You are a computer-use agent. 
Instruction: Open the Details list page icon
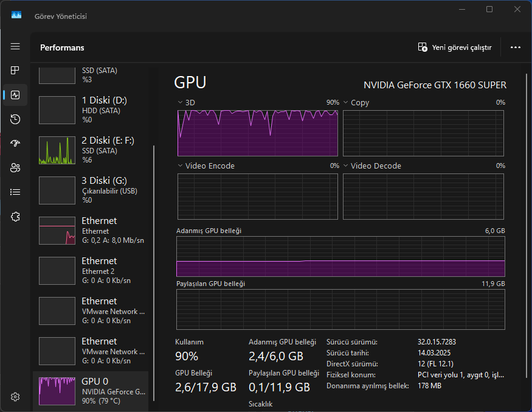15,192
